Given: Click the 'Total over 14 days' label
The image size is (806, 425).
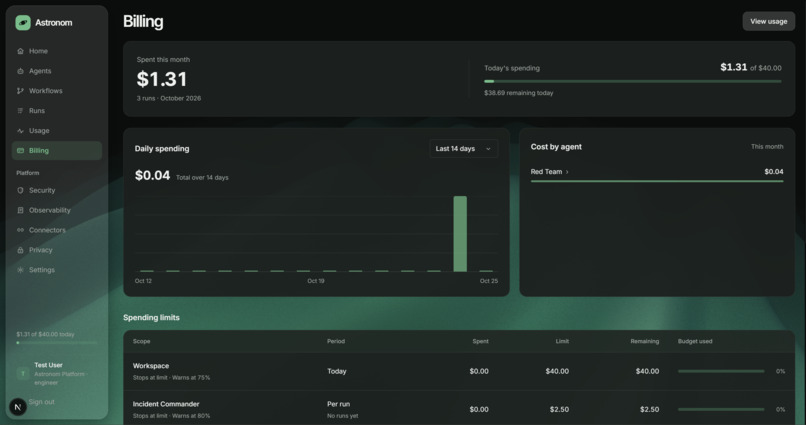Looking at the screenshot, I should [202, 178].
